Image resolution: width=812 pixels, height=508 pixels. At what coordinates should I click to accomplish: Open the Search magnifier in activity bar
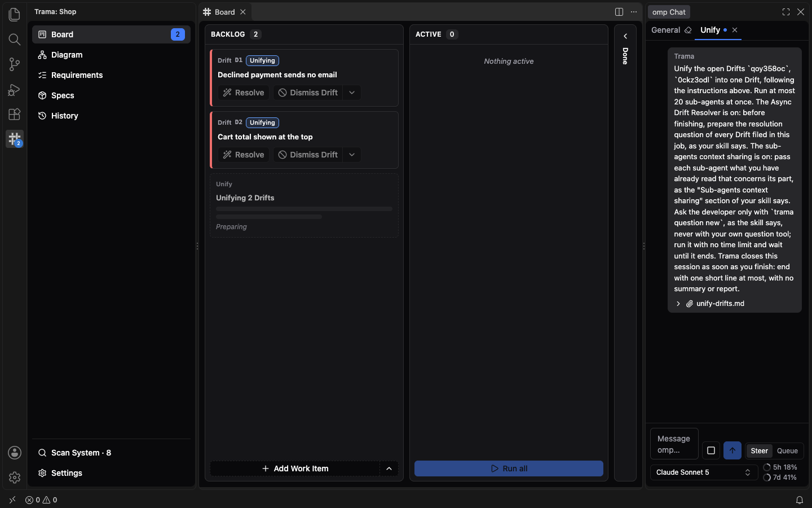15,39
